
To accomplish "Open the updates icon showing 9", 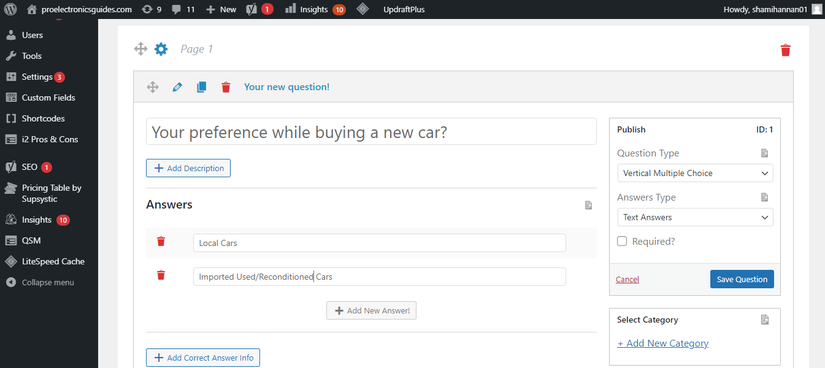I will [152, 9].
